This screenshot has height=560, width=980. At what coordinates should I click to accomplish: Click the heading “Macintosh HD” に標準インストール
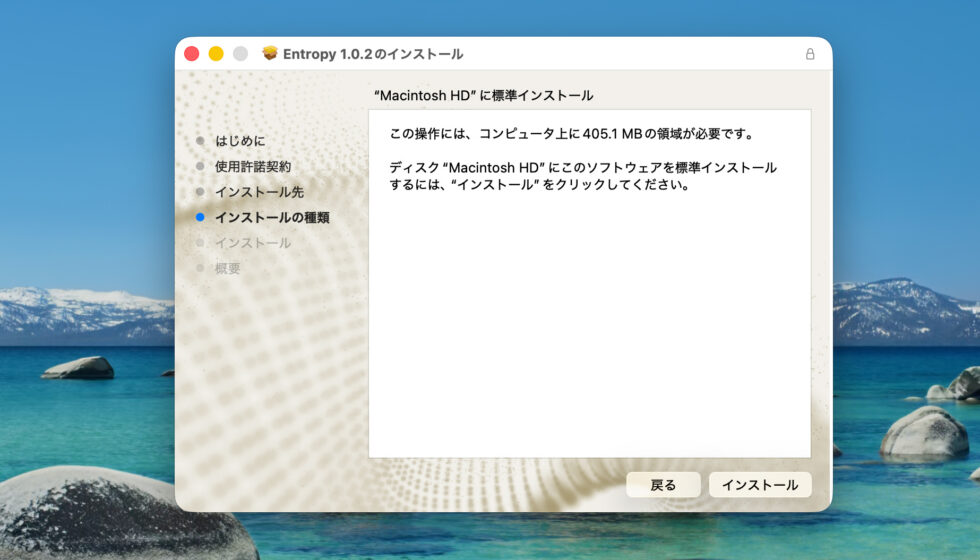(x=484, y=96)
